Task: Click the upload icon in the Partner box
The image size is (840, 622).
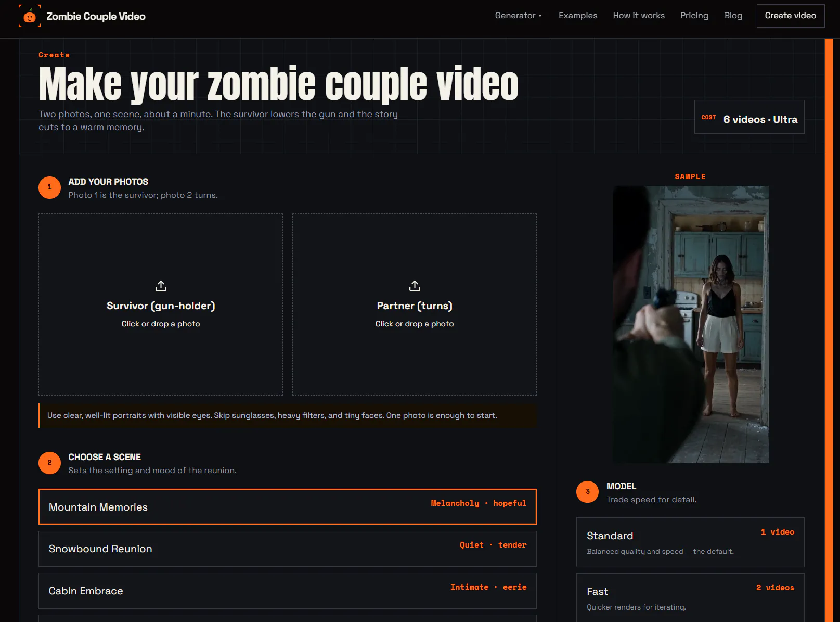Action: point(415,286)
